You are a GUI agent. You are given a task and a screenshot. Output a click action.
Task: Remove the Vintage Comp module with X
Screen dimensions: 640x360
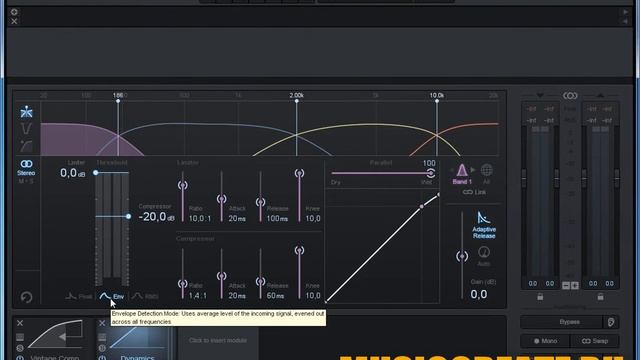pos(20,323)
